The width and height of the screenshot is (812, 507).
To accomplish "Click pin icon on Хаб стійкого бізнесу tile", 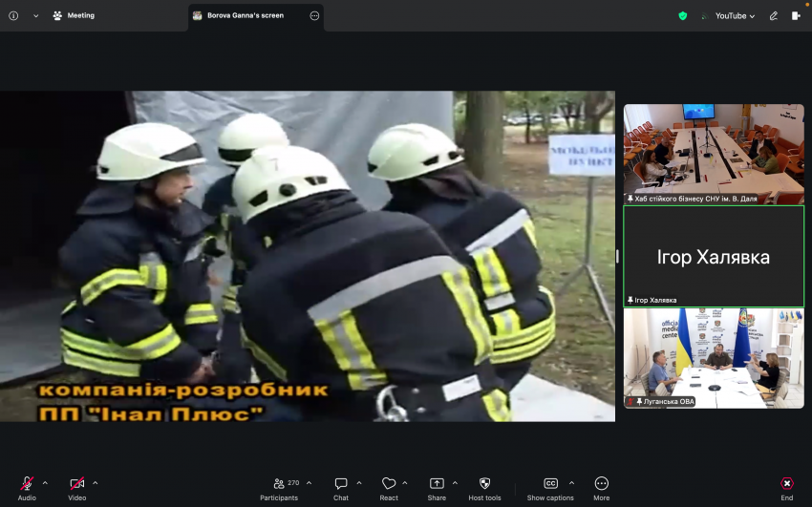I will click(x=630, y=199).
